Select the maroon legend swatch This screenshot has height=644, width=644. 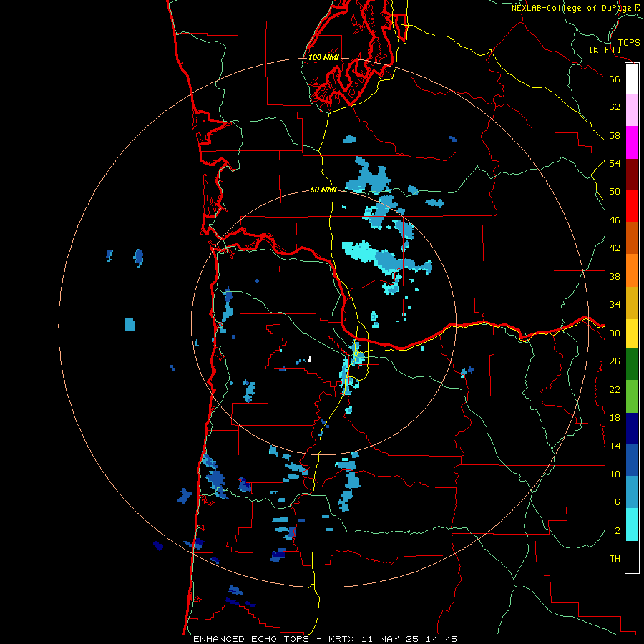tap(632, 174)
